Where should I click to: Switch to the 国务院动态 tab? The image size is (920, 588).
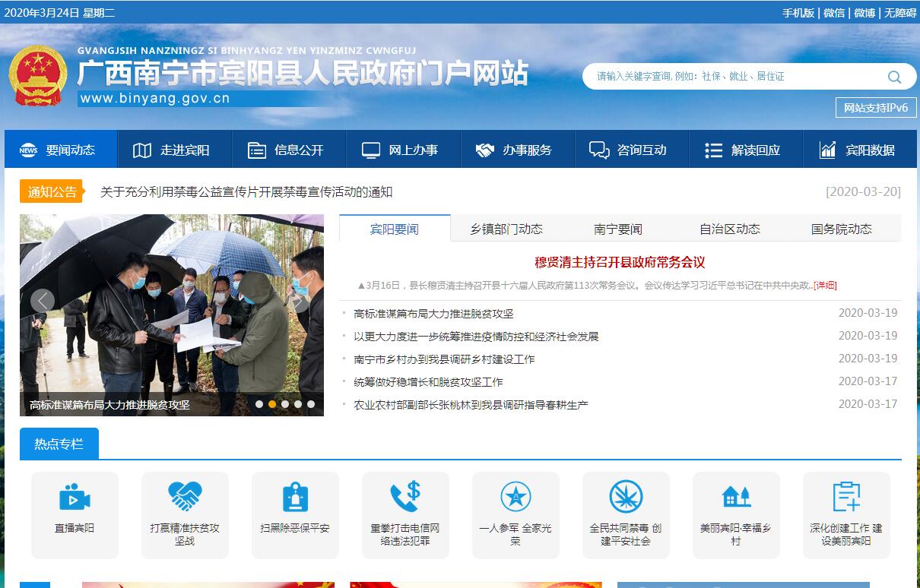pyautogui.click(x=841, y=229)
